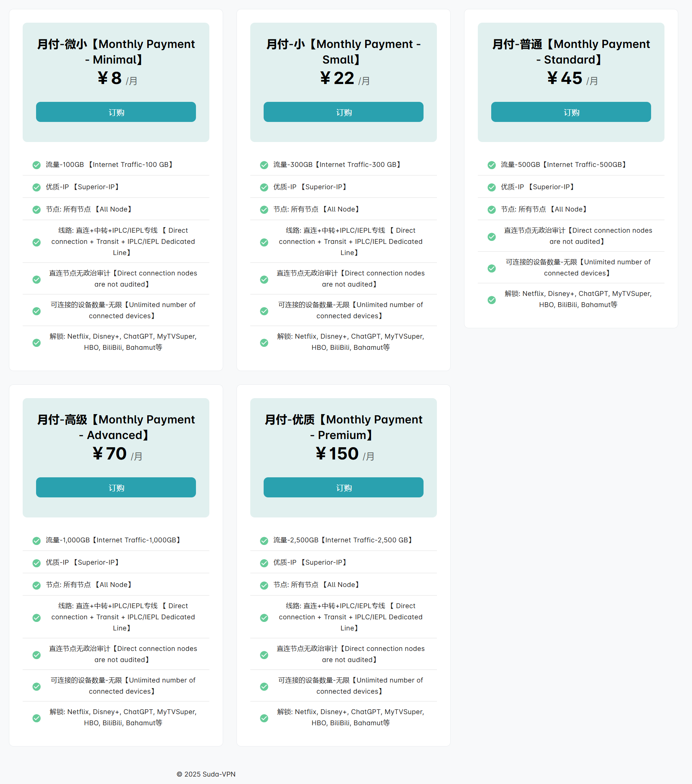Click check icon beside 流量-100GB traffic
692x784 pixels.
point(36,165)
